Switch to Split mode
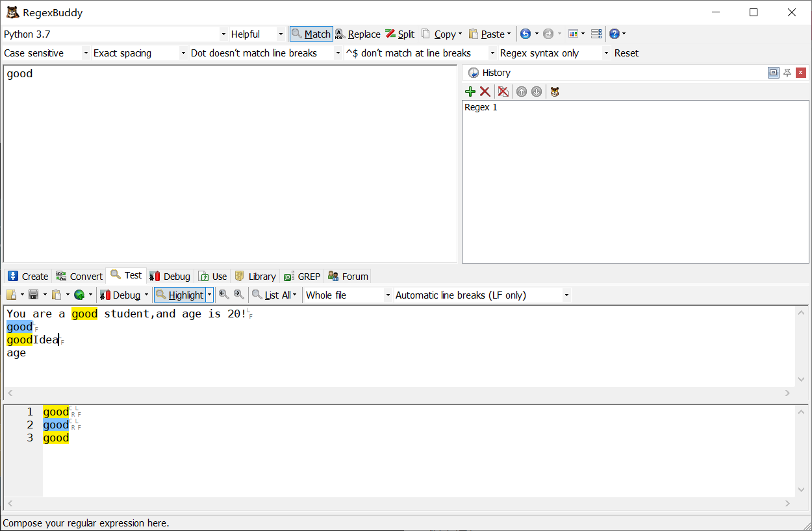 [x=400, y=34]
